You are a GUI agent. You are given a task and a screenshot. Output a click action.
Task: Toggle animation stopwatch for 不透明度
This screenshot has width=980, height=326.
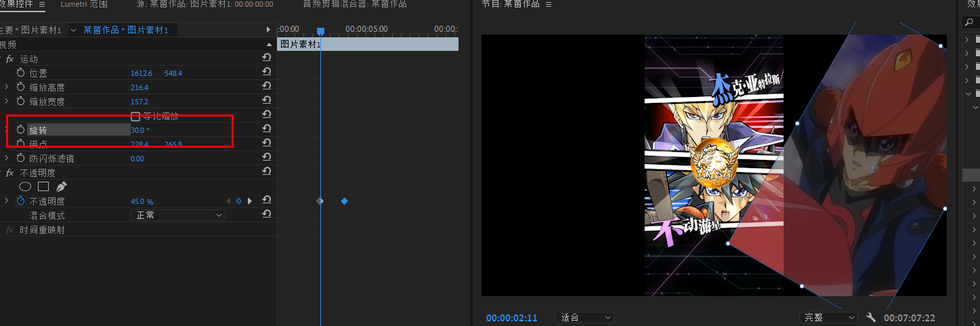(20, 201)
